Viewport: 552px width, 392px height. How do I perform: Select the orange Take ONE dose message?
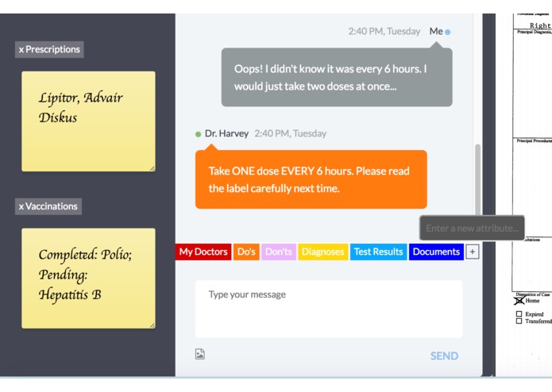[x=311, y=179]
